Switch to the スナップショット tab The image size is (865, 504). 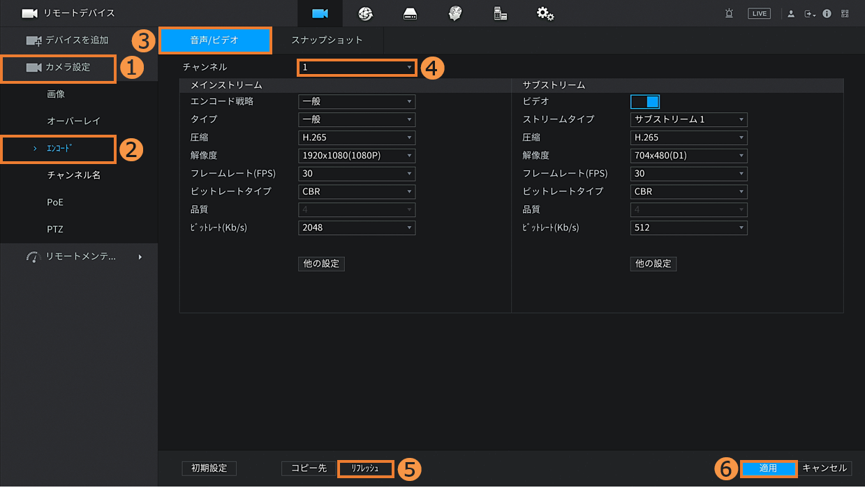tap(327, 40)
